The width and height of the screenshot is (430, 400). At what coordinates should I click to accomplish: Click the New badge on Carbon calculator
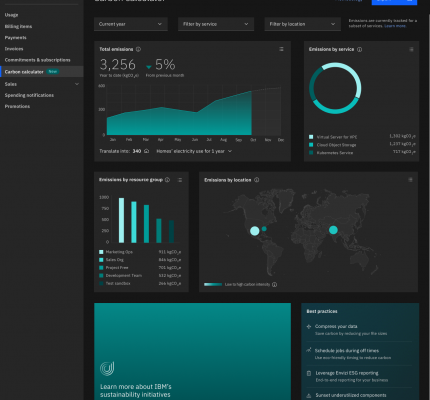pos(53,71)
